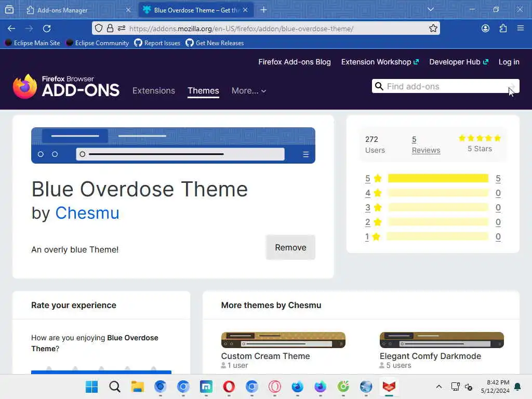Image resolution: width=532 pixels, height=399 pixels.
Task: Expand the More... navigation dropdown
Action: point(249,90)
